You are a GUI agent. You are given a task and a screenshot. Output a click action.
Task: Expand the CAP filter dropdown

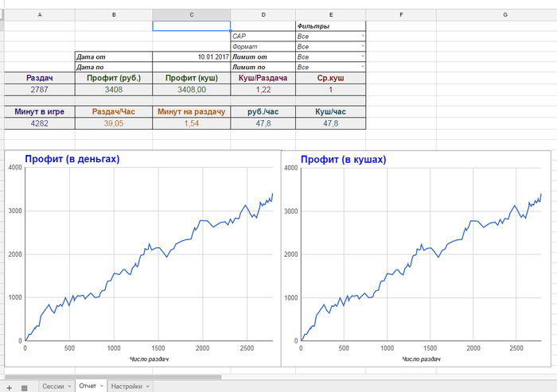pos(362,36)
